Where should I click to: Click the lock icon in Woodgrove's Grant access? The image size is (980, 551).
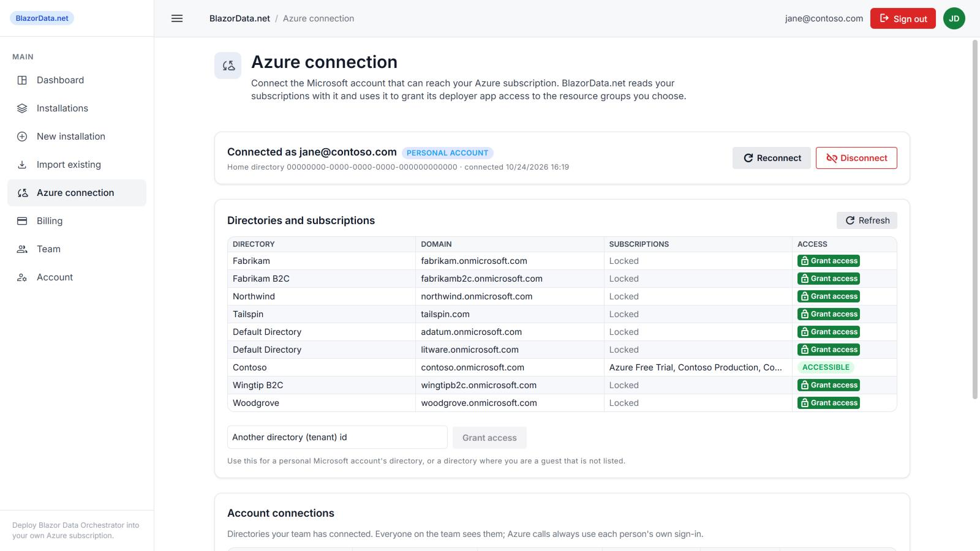tap(805, 403)
